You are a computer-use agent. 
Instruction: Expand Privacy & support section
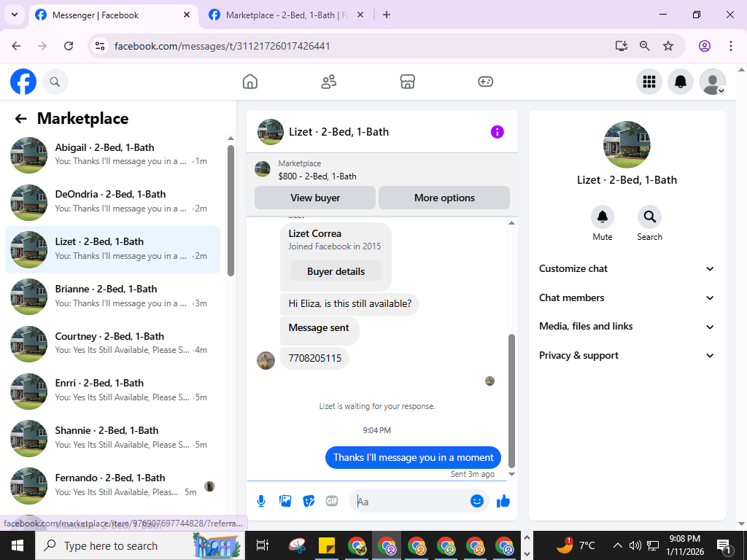point(627,356)
